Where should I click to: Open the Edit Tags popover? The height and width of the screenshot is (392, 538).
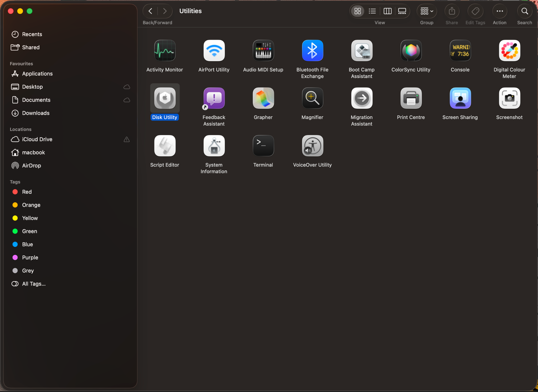[x=475, y=11]
